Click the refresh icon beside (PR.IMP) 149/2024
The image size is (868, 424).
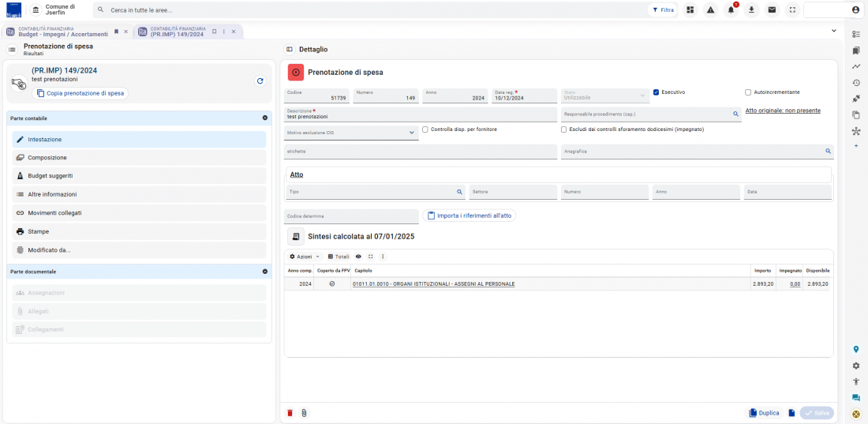[260, 81]
